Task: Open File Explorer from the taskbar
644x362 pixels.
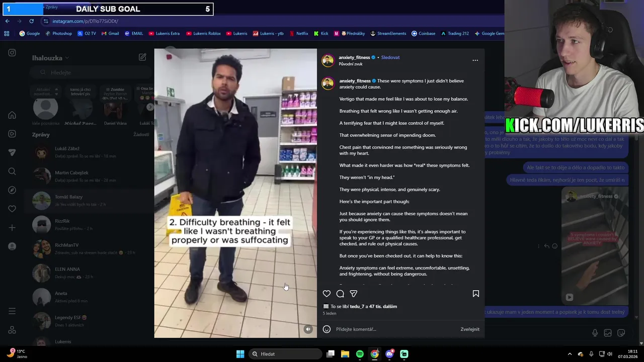Action: pyautogui.click(x=345, y=354)
